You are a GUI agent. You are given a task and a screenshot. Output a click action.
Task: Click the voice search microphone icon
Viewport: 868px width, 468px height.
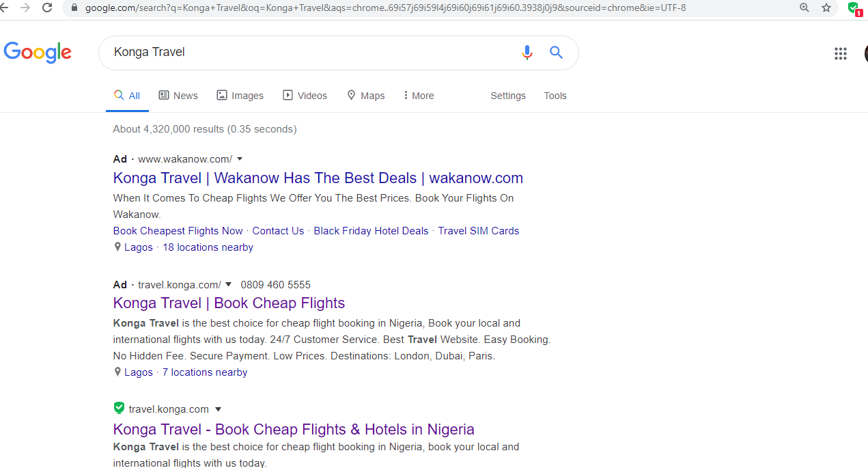[527, 53]
